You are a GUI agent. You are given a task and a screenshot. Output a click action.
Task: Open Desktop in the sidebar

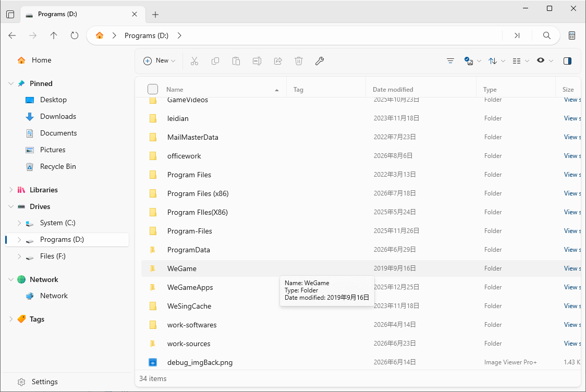click(54, 100)
